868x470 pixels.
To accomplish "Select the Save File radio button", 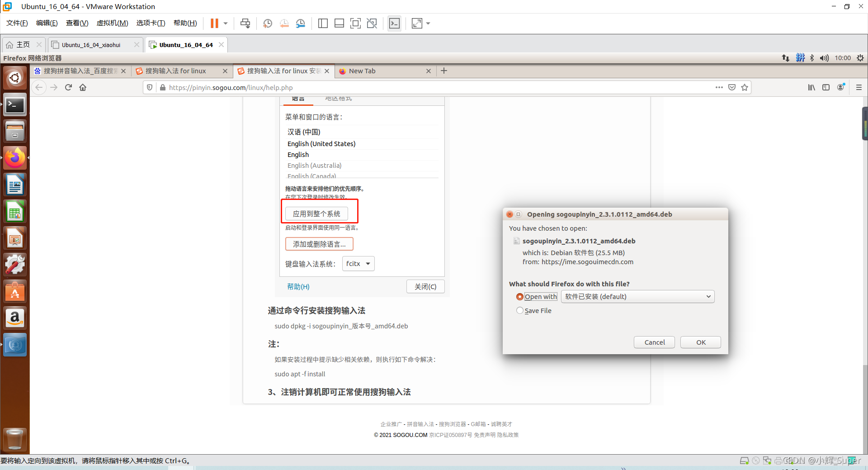I will 520,311.
